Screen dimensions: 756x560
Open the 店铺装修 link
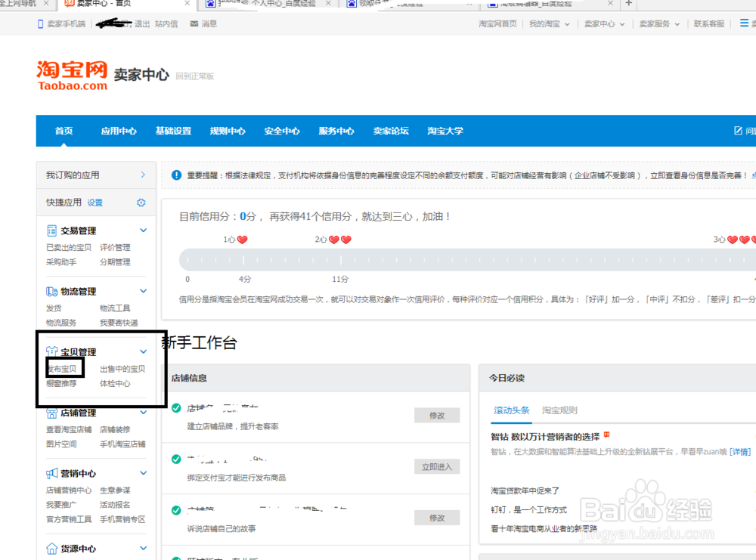[x=115, y=430]
